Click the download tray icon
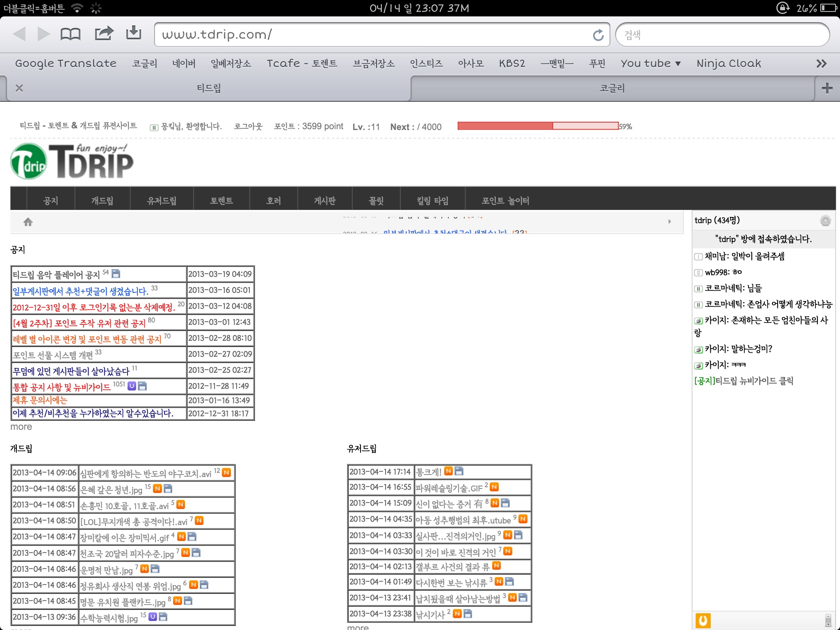Image resolution: width=840 pixels, height=630 pixels. pos(133,33)
